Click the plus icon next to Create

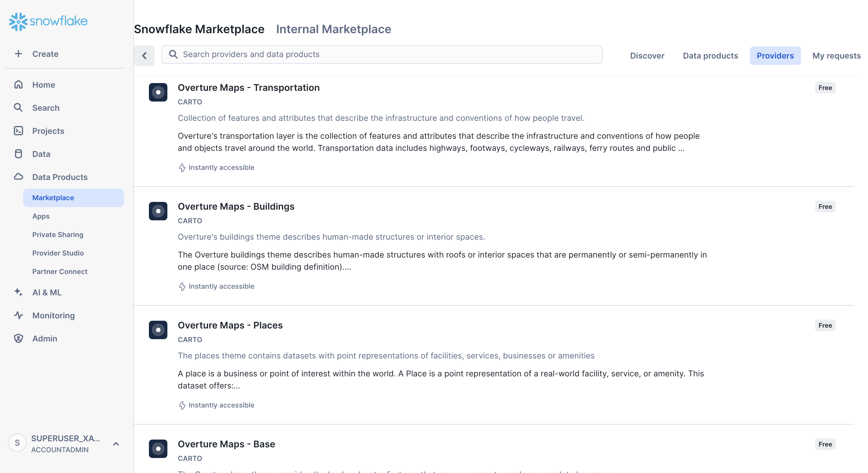(x=18, y=54)
